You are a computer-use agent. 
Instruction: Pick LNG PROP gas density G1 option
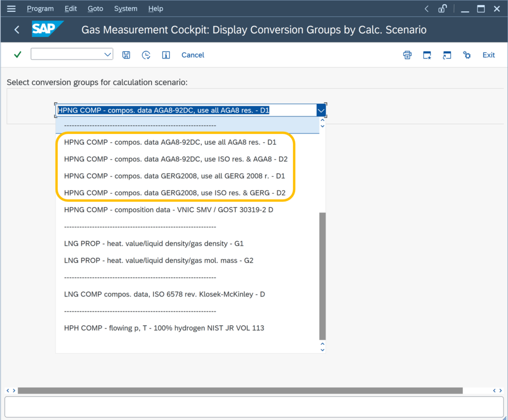coord(154,243)
